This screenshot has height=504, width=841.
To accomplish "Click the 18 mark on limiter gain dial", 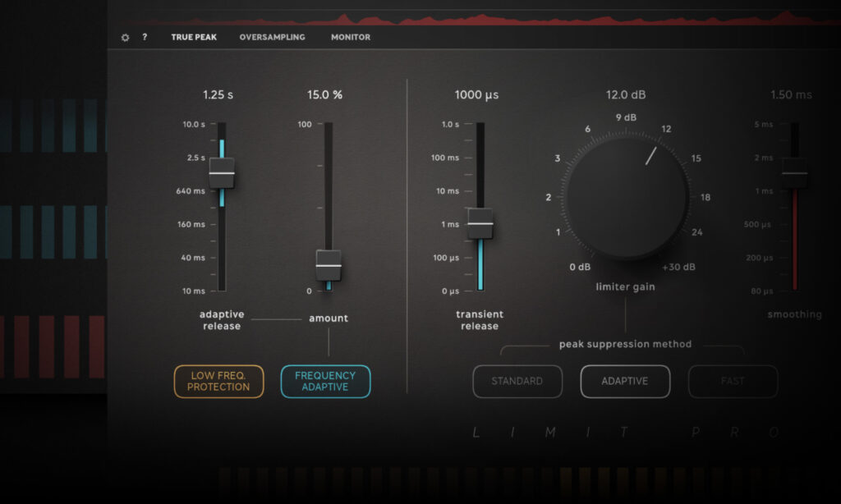I will coord(705,197).
